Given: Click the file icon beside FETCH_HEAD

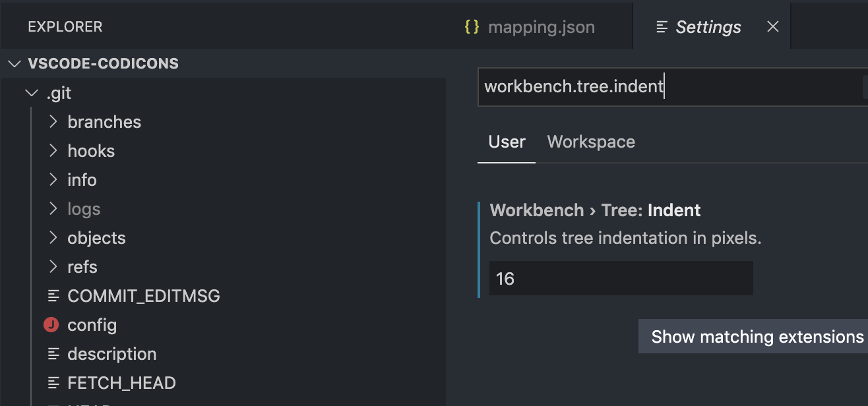Looking at the screenshot, I should [x=53, y=382].
